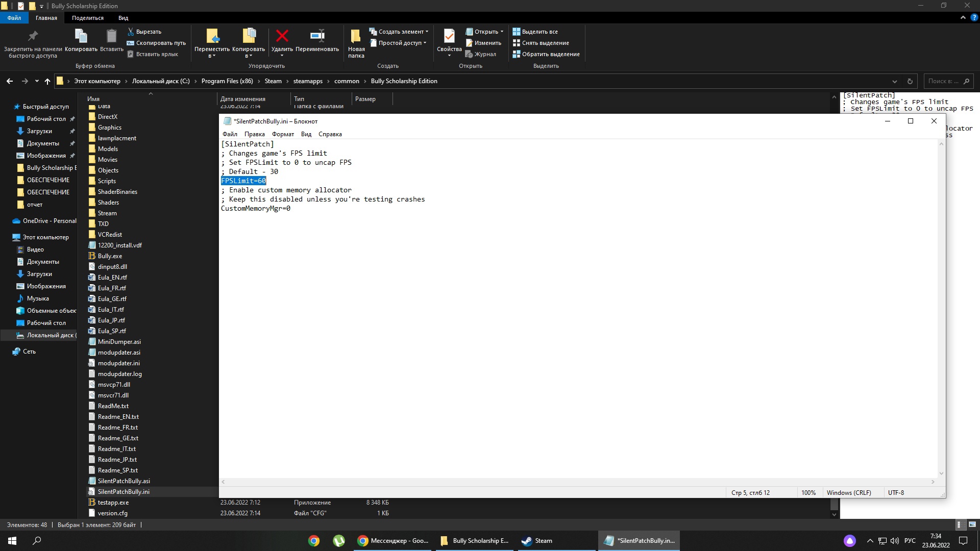Select Музыка in navigation pane
980x551 pixels.
coord(38,298)
